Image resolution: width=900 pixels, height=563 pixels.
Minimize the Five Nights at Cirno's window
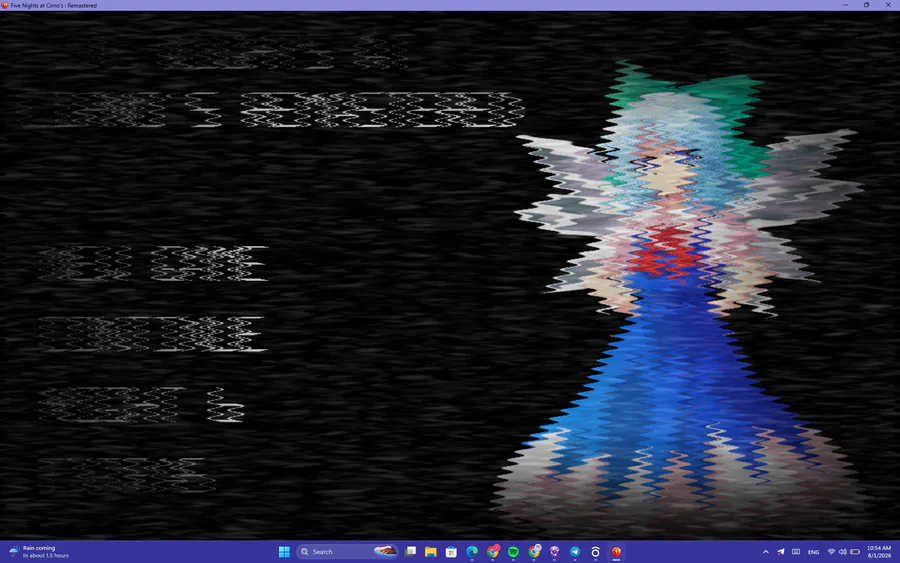pyautogui.click(x=845, y=5)
